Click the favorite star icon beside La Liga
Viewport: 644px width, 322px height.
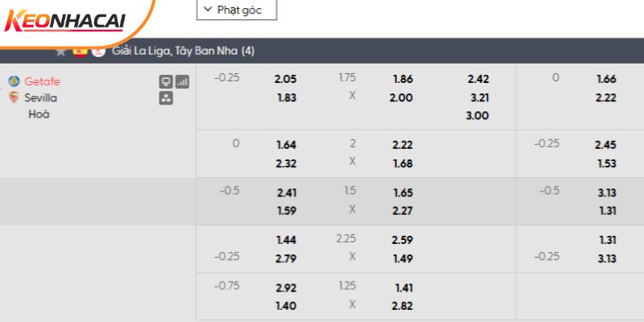[61, 52]
